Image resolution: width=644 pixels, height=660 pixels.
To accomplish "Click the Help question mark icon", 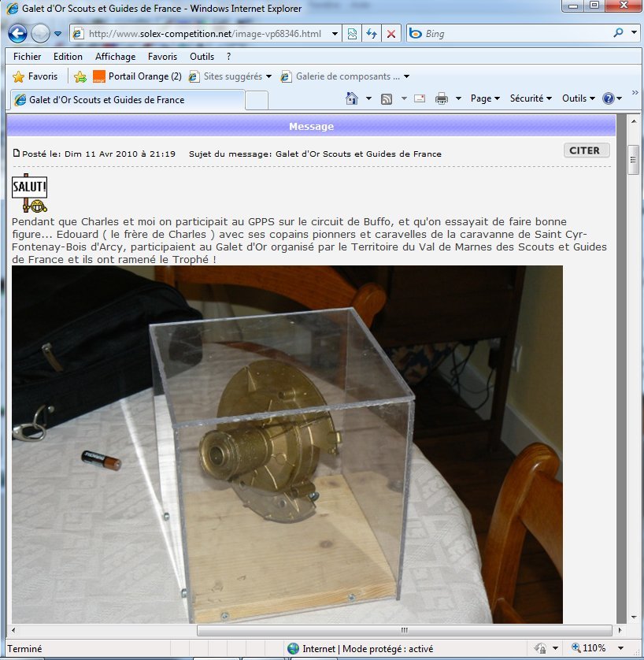I will point(609,98).
